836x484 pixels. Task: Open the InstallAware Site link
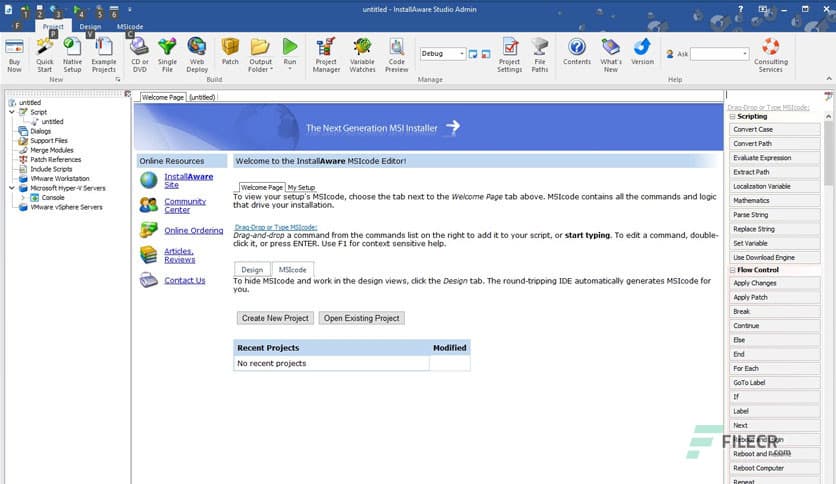(188, 180)
